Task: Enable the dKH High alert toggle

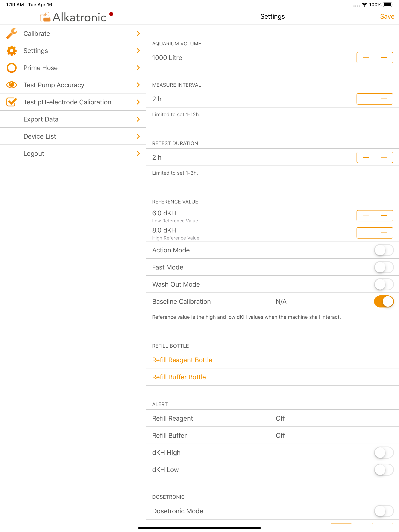Action: pyautogui.click(x=384, y=453)
